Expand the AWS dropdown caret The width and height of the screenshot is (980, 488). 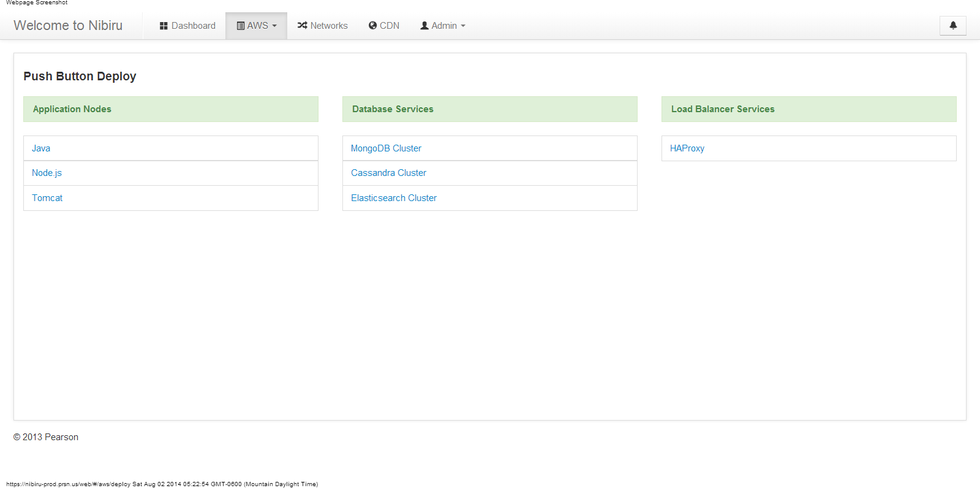coord(274,26)
